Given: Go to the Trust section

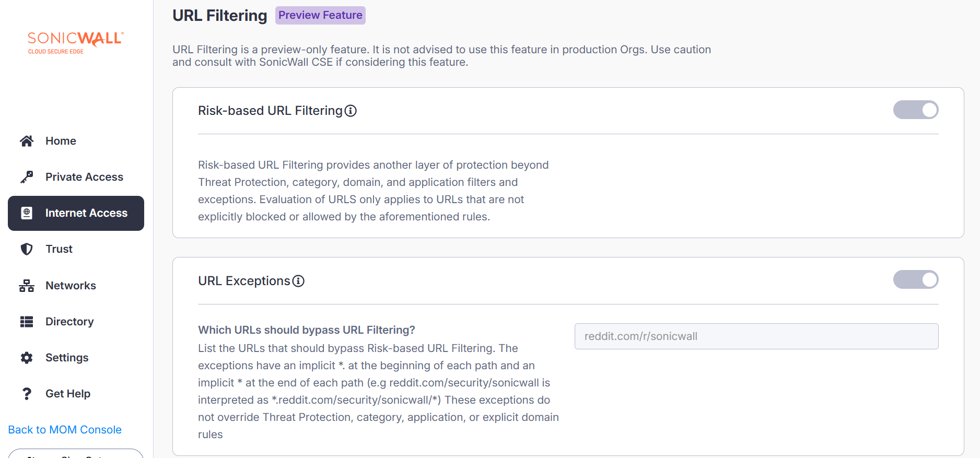Looking at the screenshot, I should 59,249.
